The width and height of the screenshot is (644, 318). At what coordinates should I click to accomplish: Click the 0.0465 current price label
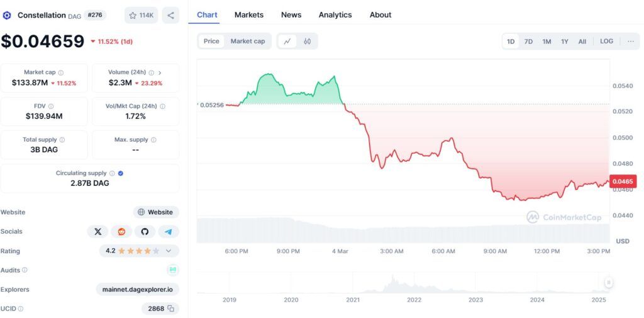tap(623, 181)
